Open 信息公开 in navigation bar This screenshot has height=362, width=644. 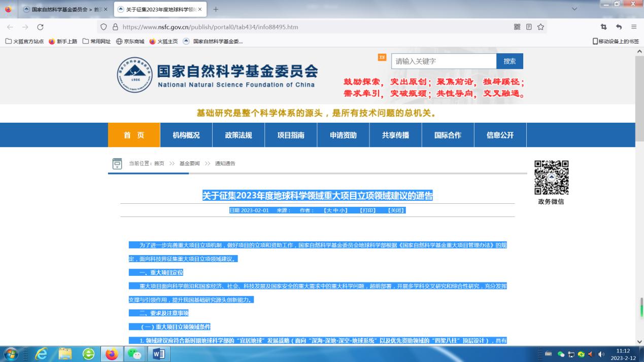tap(500, 135)
